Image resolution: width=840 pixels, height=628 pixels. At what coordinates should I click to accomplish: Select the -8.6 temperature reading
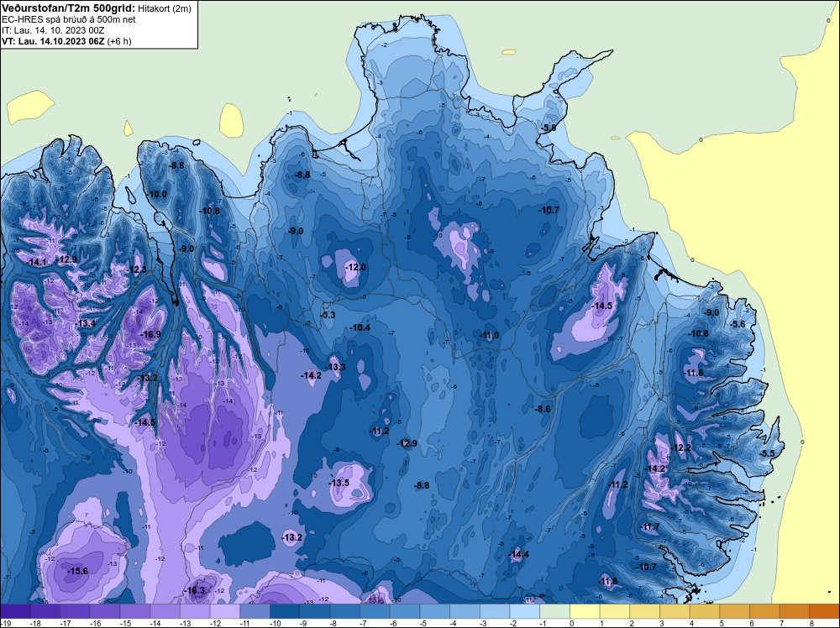(543, 409)
